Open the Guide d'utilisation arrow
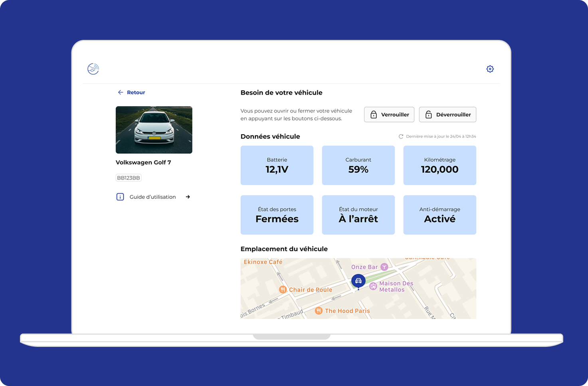 click(188, 197)
